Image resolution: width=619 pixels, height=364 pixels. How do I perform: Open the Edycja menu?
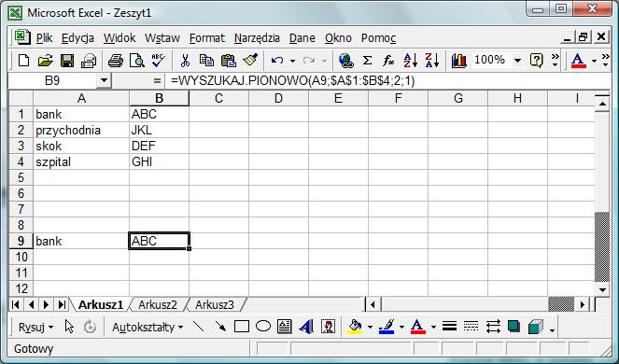click(x=77, y=38)
